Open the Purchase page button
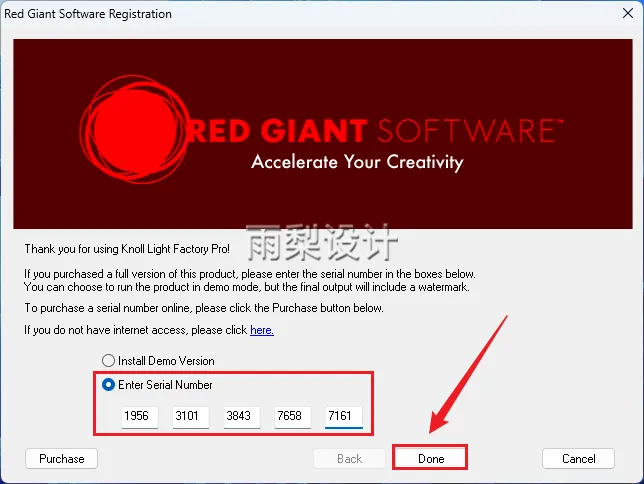The height and width of the screenshot is (484, 644). point(62,459)
